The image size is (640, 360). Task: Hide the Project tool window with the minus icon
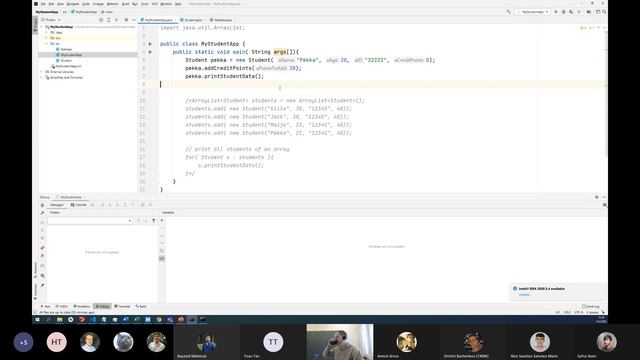(134, 20)
